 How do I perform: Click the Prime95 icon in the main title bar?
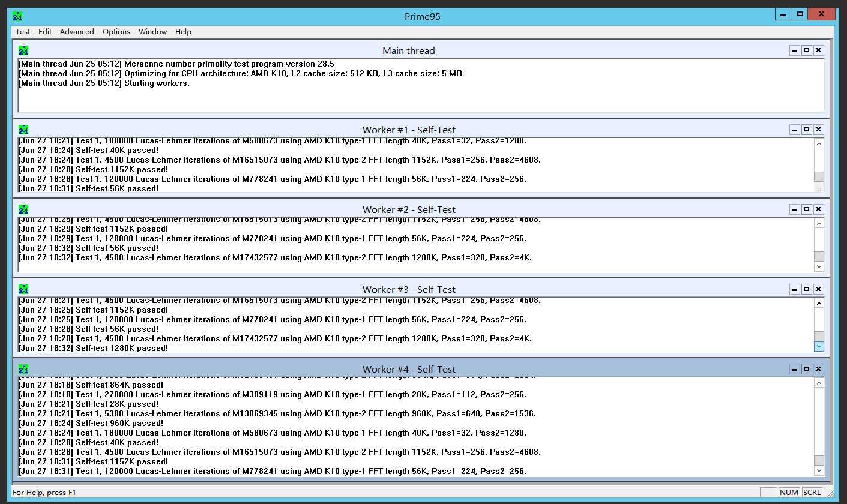(17, 16)
